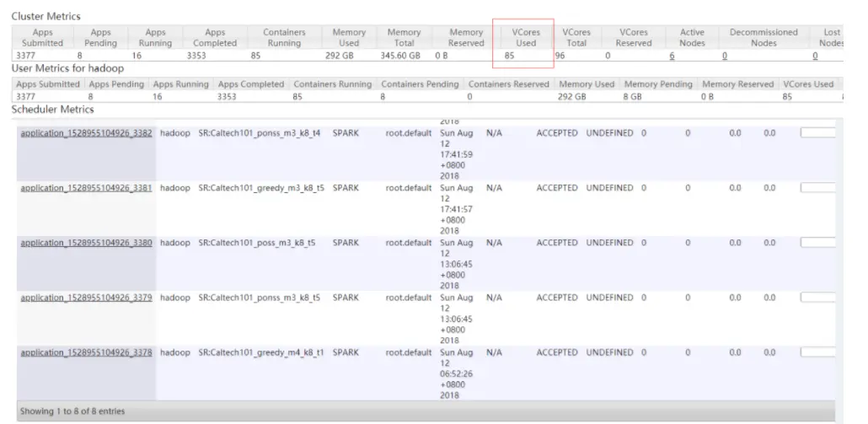Click Cluster Metrics Apps Pending header
This screenshot has width=868, height=424.
point(101,38)
